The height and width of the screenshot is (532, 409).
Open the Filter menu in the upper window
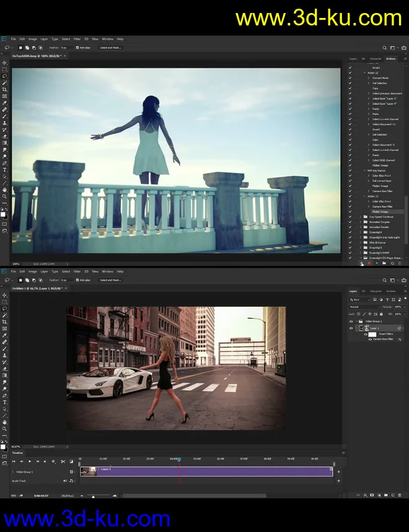point(77,39)
